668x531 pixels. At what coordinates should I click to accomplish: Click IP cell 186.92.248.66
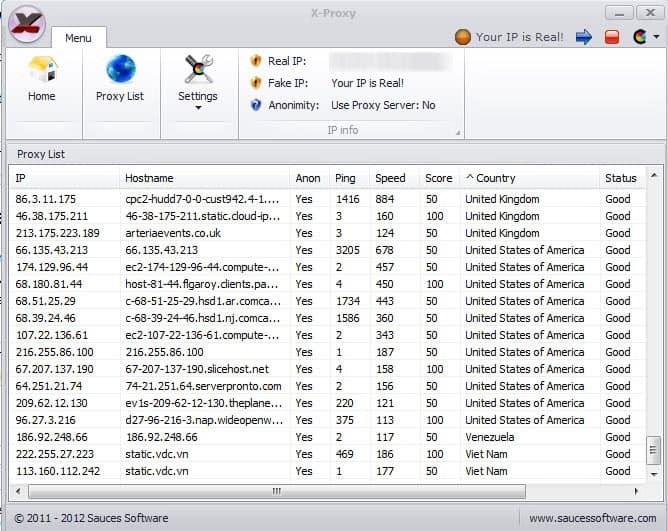(52, 437)
